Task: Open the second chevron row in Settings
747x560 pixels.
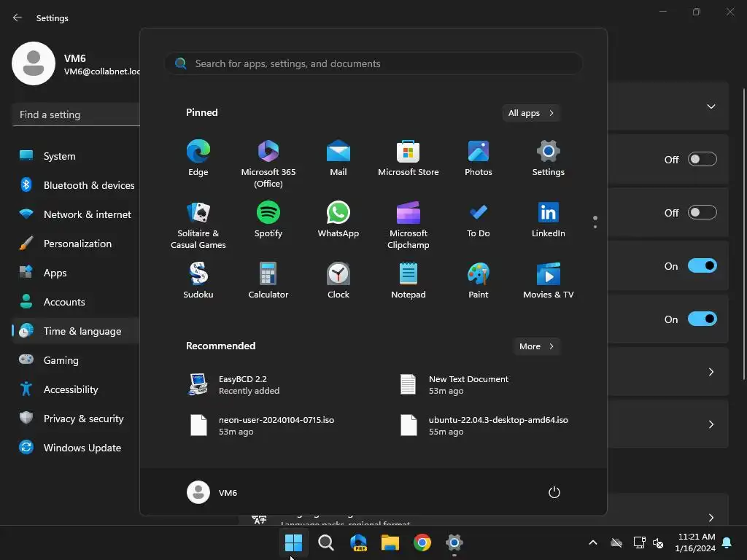Action: click(x=711, y=424)
